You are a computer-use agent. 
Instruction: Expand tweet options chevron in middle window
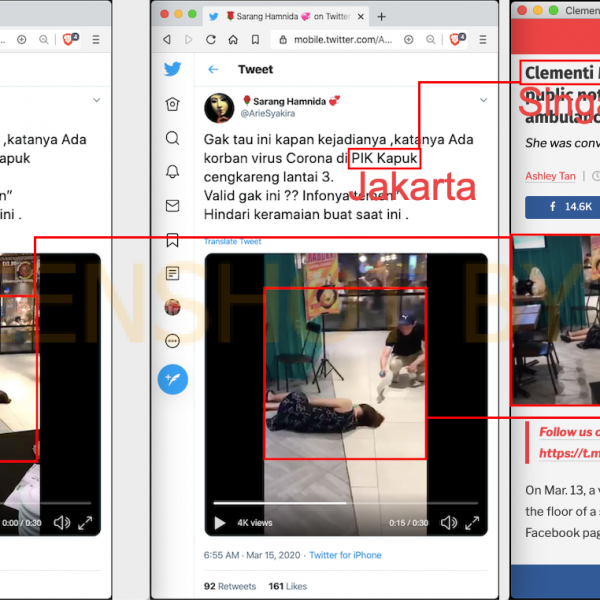(x=484, y=100)
